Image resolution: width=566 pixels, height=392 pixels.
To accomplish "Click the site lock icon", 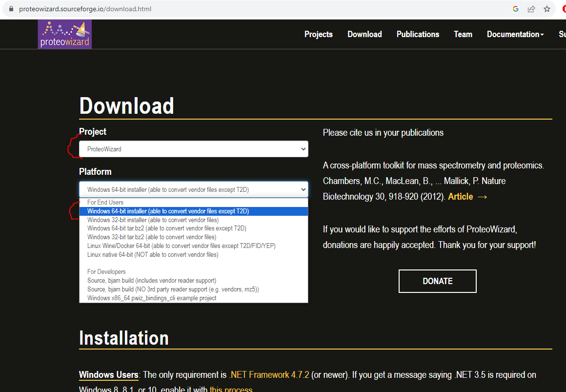I will coord(11,9).
